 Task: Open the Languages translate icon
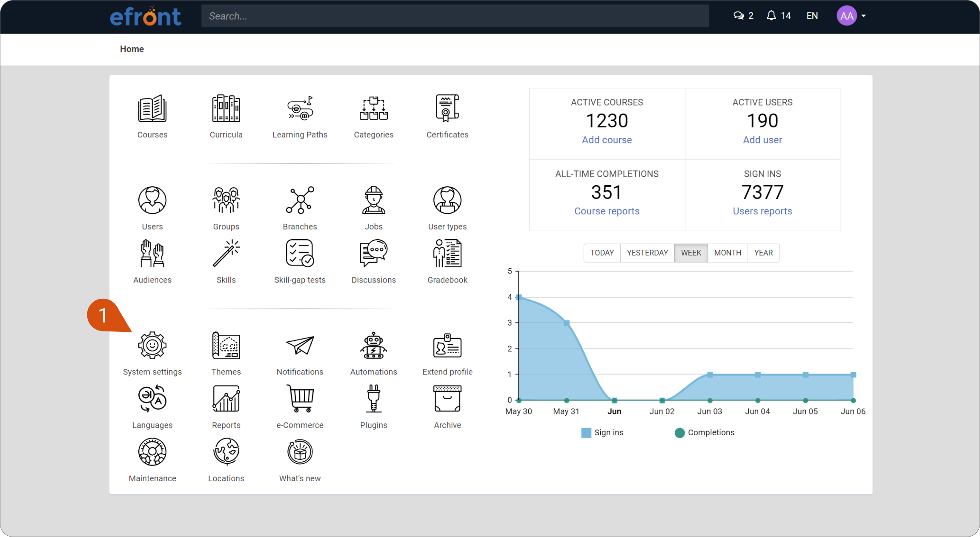coord(152,399)
